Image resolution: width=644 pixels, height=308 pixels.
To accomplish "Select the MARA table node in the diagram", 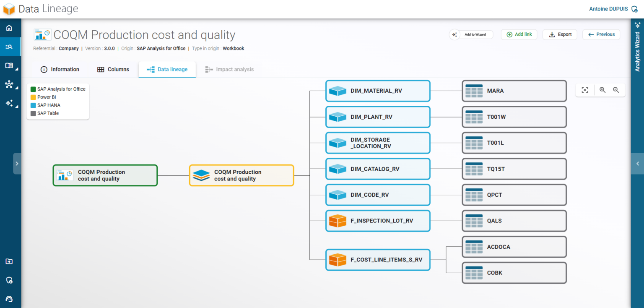I will click(514, 91).
